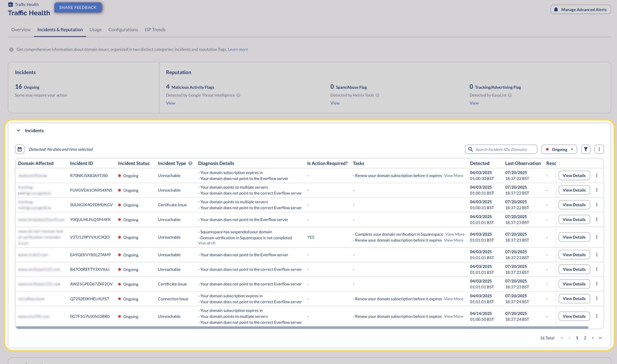Viewport: 617px width, 364px height.
Task: Open the help icon next to Google Threat Intelligence
Action: tap(238, 95)
